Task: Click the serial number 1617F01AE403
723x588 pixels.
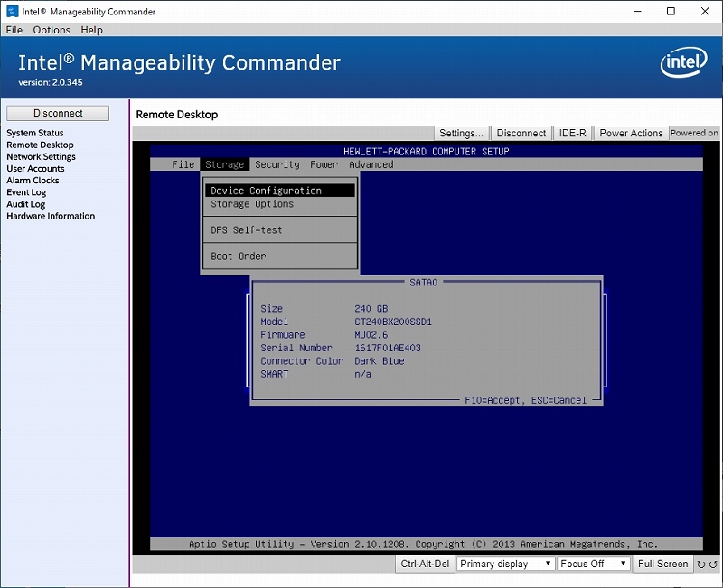Action: tap(388, 349)
